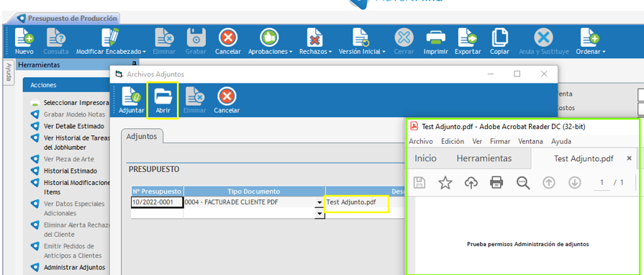Viewport: 644px width, 275px height.
Task: Click Seleccionar Impresora action
Action: tap(76, 103)
